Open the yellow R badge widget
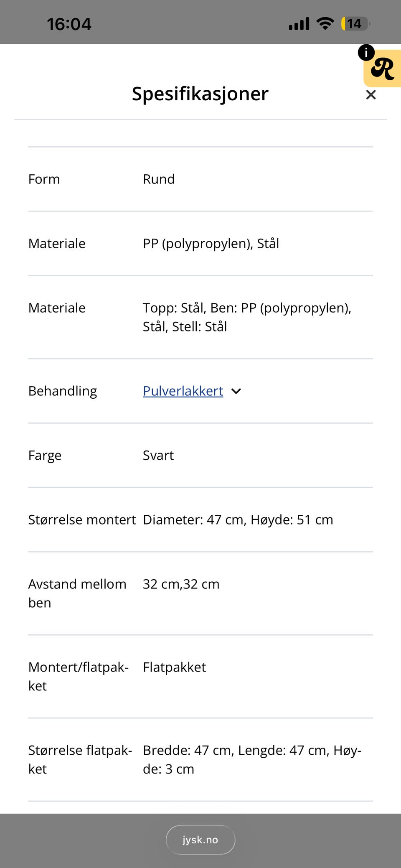Screen dimensions: 401x868 [383, 69]
